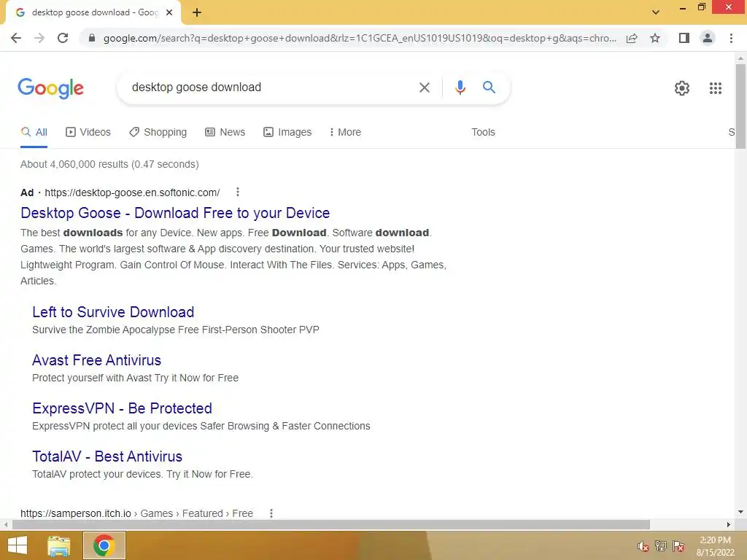Viewport: 747px width, 560px height.
Task: View site info via the lock icon
Action: (x=92, y=38)
